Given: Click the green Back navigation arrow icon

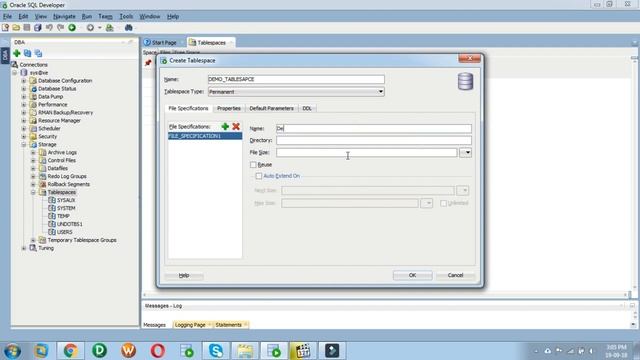Looking at the screenshot, I should (72, 28).
